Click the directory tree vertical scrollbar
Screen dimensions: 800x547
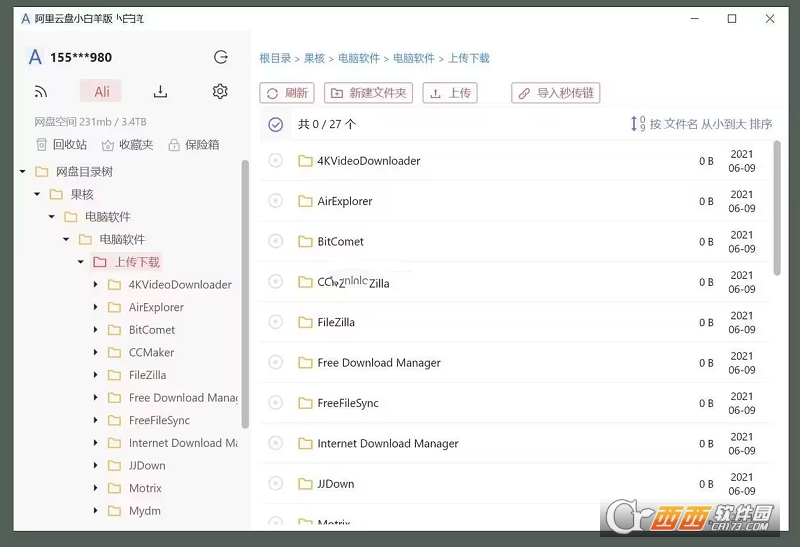coord(245,294)
